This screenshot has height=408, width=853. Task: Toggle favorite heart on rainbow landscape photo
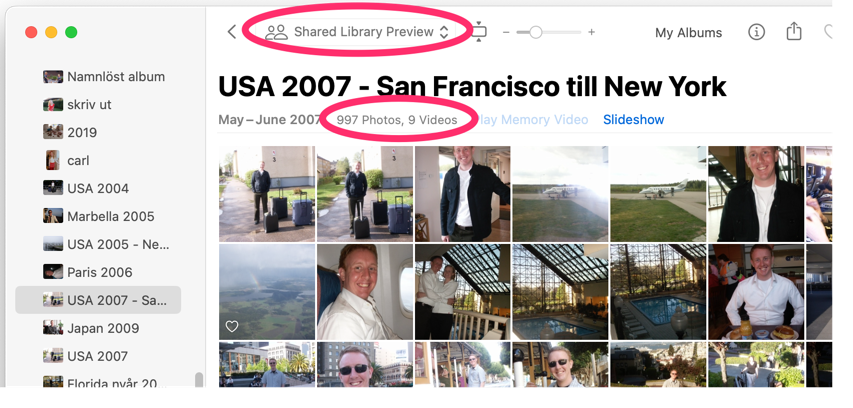coord(232,326)
